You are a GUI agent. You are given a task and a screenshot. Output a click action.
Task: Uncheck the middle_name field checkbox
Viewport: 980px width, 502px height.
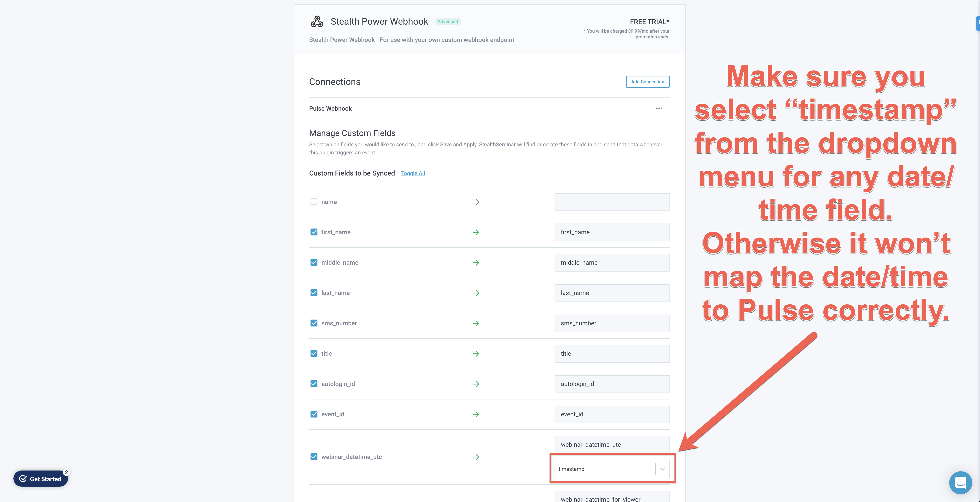pyautogui.click(x=314, y=262)
